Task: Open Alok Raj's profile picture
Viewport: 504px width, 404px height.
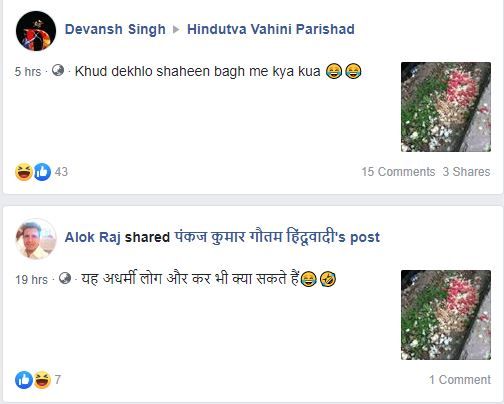Action: 36,239
